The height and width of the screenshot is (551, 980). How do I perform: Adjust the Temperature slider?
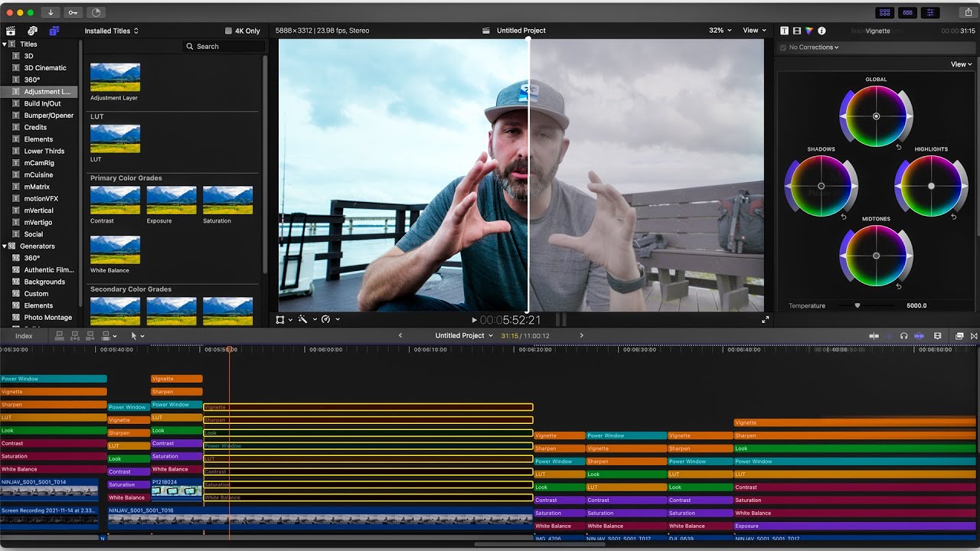tap(857, 305)
